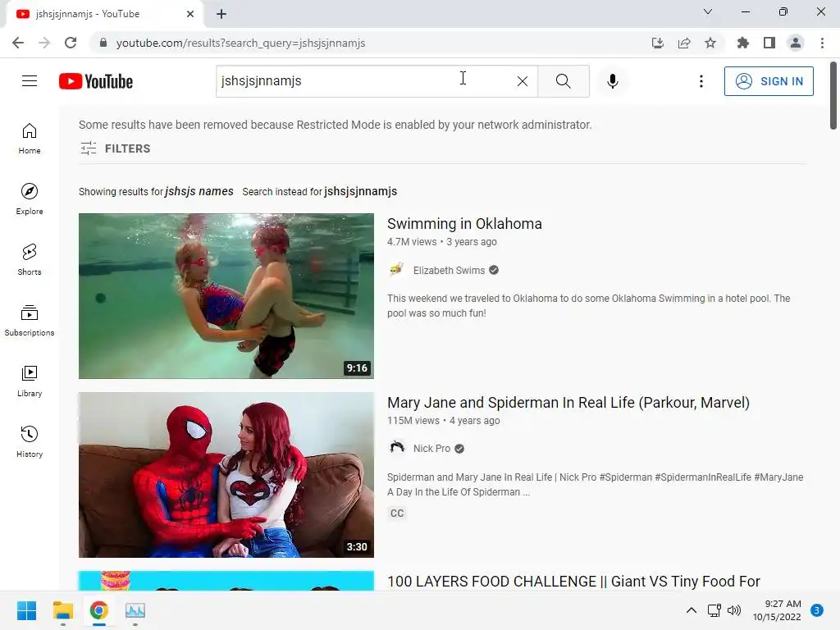Open History in the sidebar
The height and width of the screenshot is (630, 840).
click(x=30, y=442)
